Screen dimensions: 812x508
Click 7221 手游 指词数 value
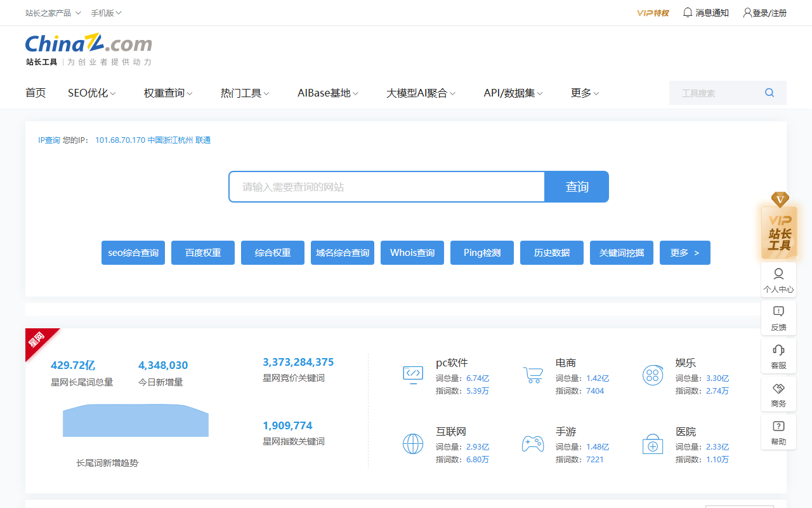[595, 460]
